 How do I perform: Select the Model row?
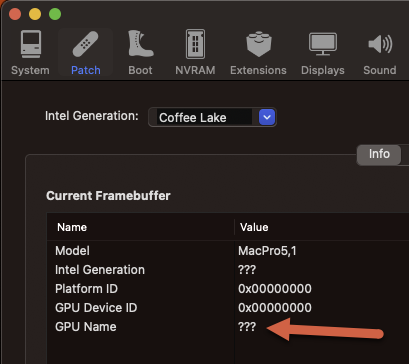[228, 251]
